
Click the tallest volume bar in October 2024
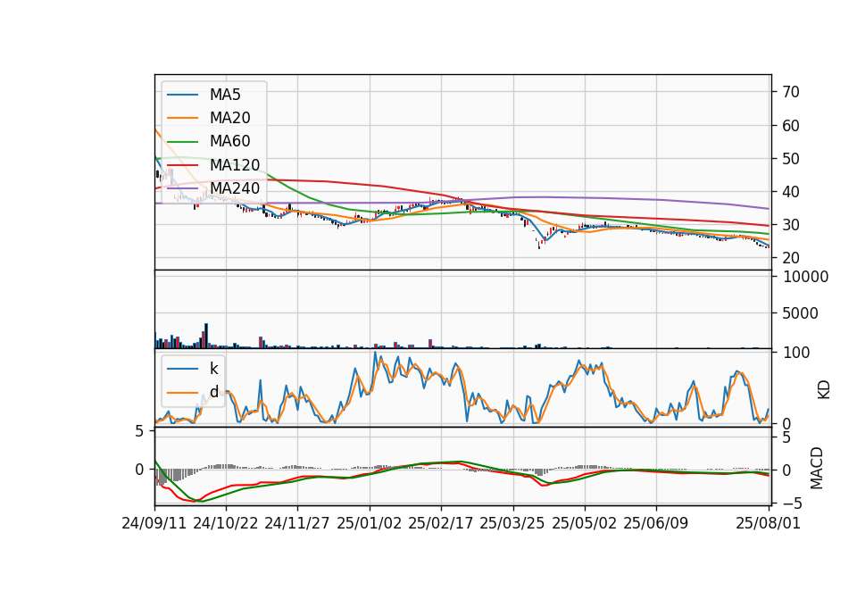[206, 337]
